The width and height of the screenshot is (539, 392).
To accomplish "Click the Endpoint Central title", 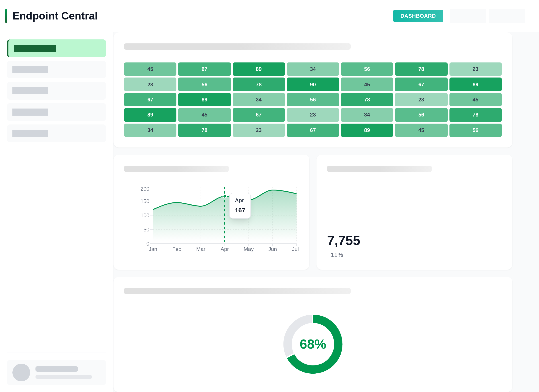I will pyautogui.click(x=55, y=16).
